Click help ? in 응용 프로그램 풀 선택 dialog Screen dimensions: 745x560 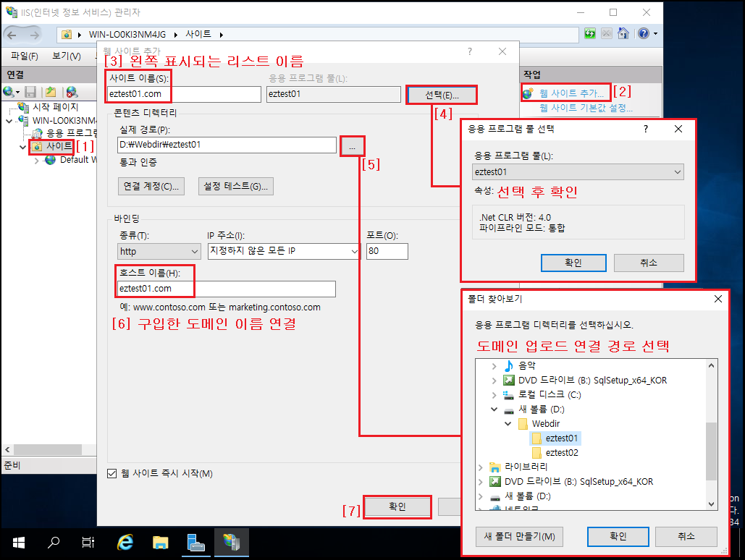click(x=645, y=129)
